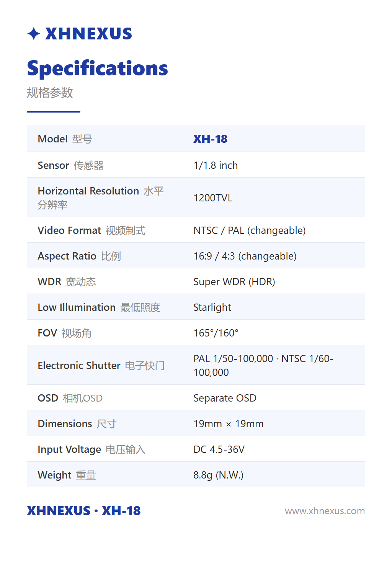This screenshot has height=588, width=392.
Task: Click the Separate OSD value
Action: click(225, 398)
